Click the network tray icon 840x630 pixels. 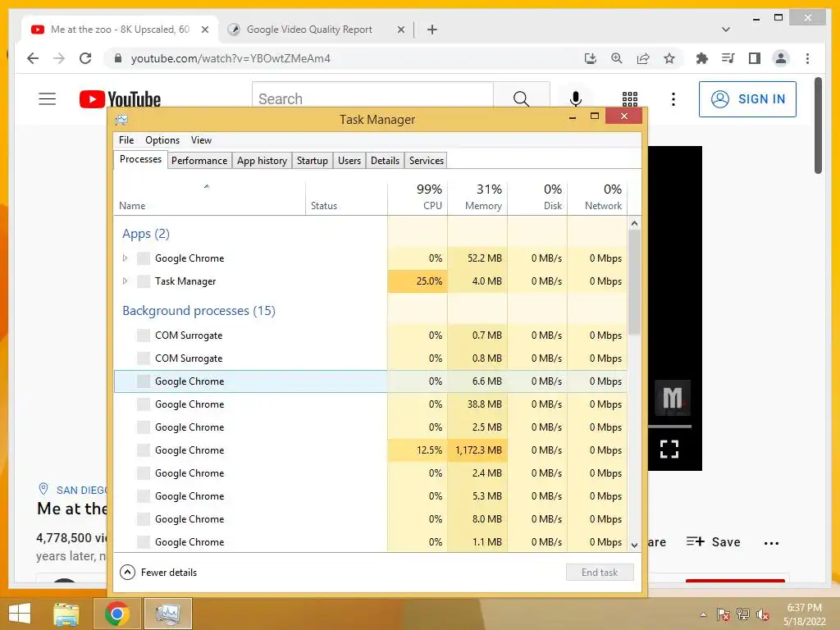pos(743,614)
